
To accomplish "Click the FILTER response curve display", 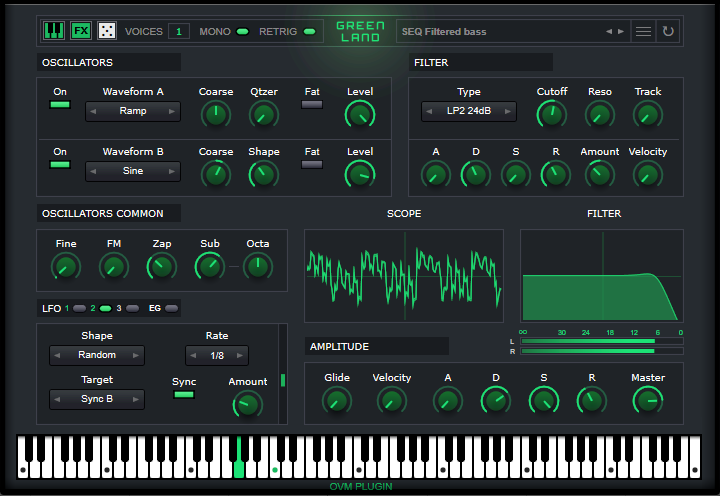I will click(602, 276).
